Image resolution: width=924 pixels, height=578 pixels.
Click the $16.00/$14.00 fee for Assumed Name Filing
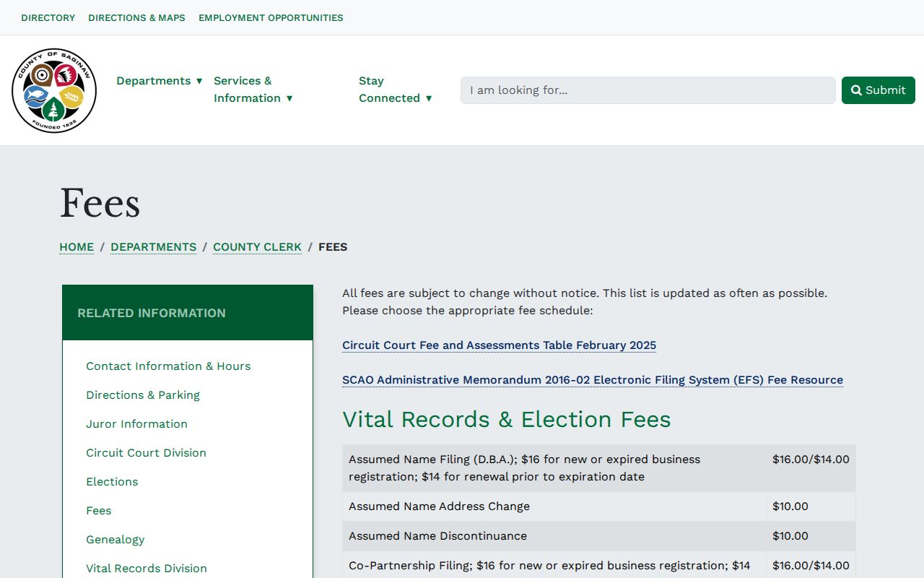pos(811,460)
